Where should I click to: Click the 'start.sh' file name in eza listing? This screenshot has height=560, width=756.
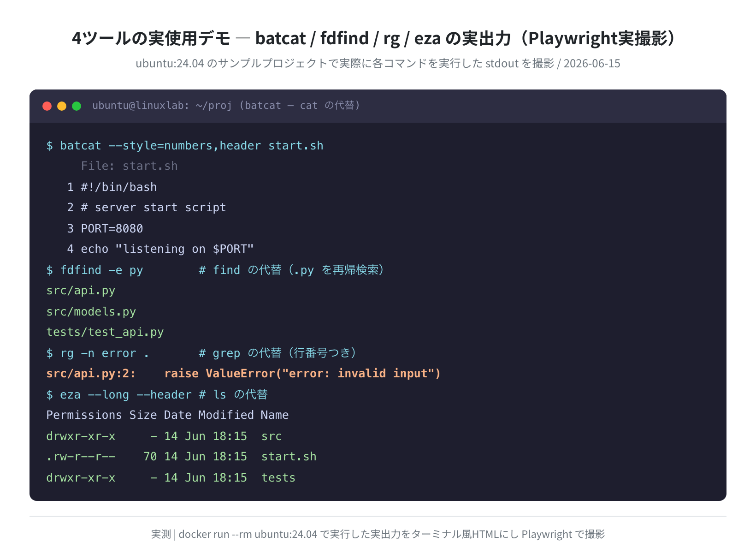coord(289,457)
